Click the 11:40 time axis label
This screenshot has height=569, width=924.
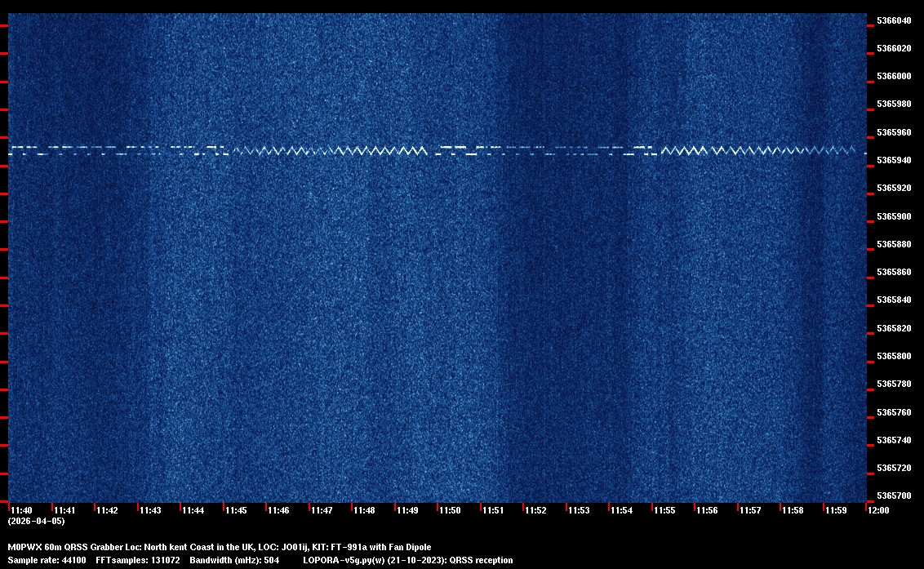(21, 510)
